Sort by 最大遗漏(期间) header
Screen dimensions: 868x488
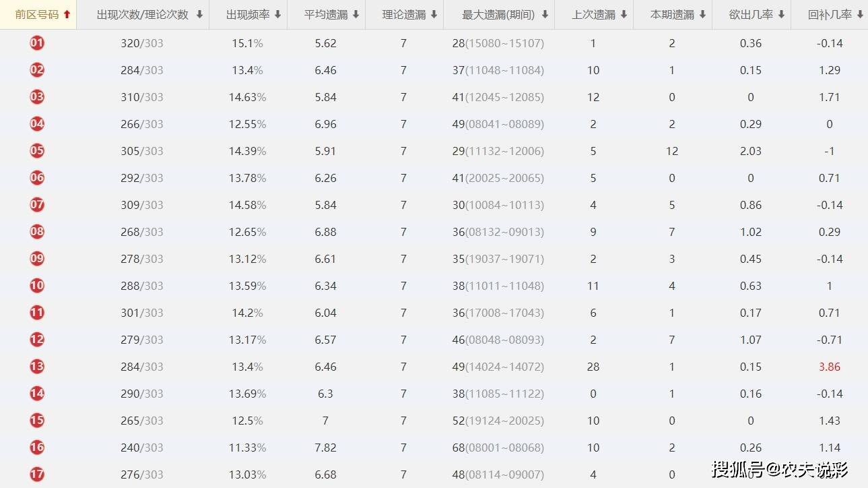499,15
